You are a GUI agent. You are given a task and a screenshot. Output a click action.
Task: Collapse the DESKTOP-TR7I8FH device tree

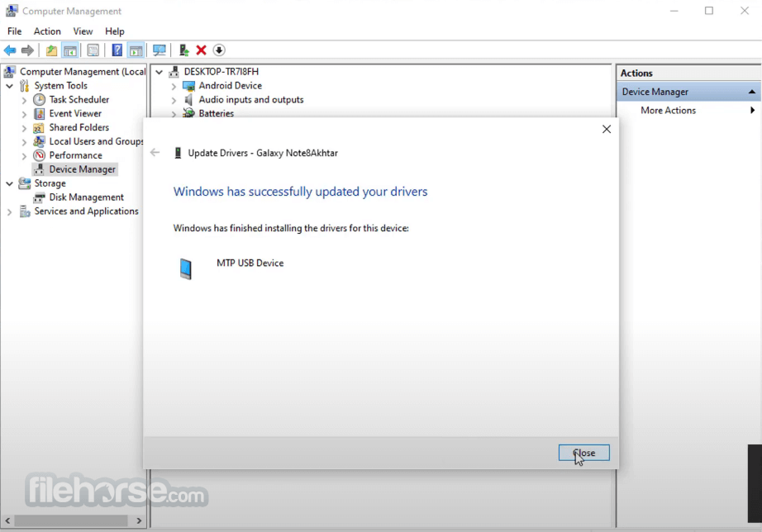tap(159, 72)
